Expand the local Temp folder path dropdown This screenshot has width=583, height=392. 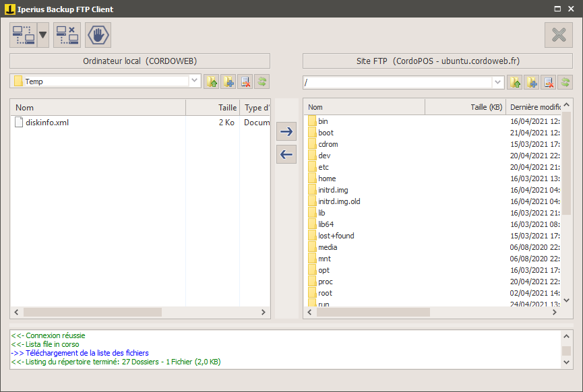[194, 81]
